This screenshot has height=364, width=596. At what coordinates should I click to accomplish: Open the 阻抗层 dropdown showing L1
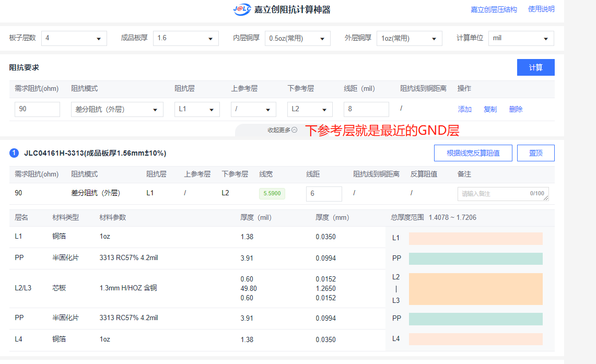point(197,110)
